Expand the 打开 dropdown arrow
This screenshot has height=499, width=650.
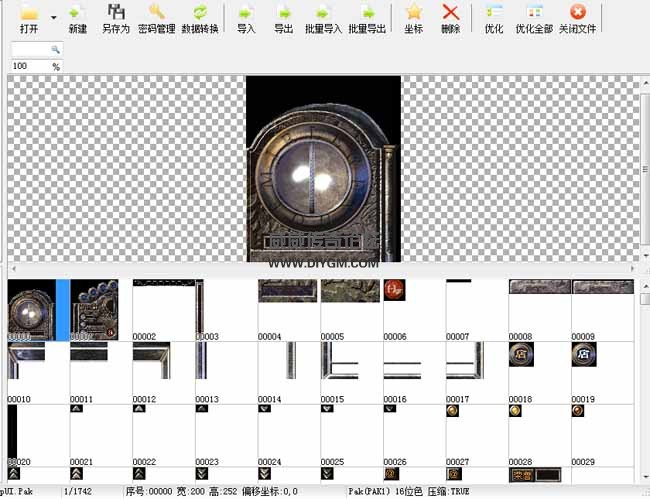[x=53, y=17]
